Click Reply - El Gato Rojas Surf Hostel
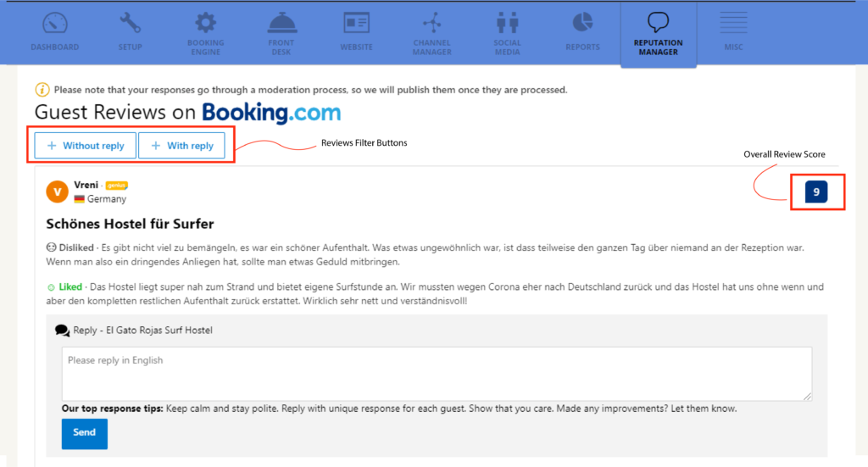The image size is (868, 467). tap(142, 331)
